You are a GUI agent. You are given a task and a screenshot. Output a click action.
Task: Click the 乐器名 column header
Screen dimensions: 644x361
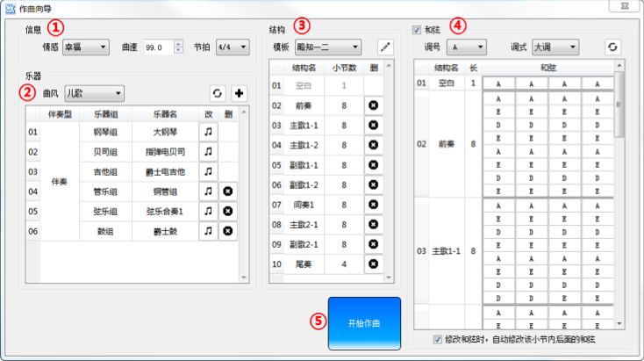coord(165,114)
